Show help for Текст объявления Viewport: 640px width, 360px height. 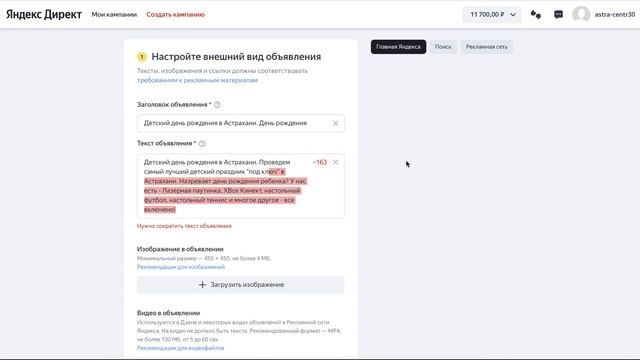tap(202, 144)
